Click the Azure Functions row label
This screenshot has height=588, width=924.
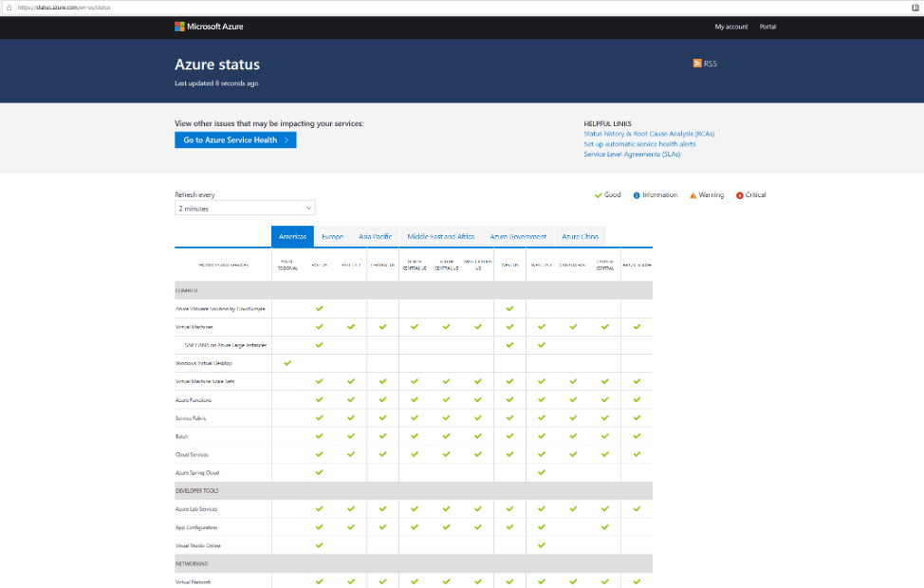194,400
